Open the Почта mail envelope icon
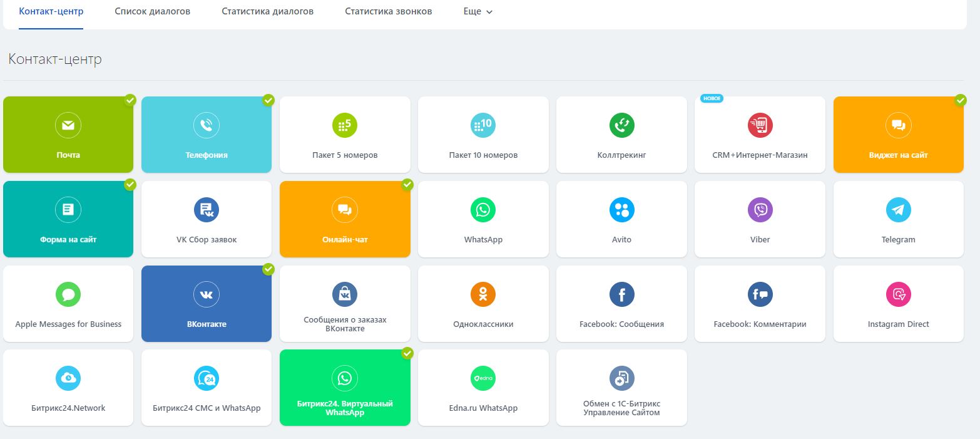The image size is (980, 439). 68,126
